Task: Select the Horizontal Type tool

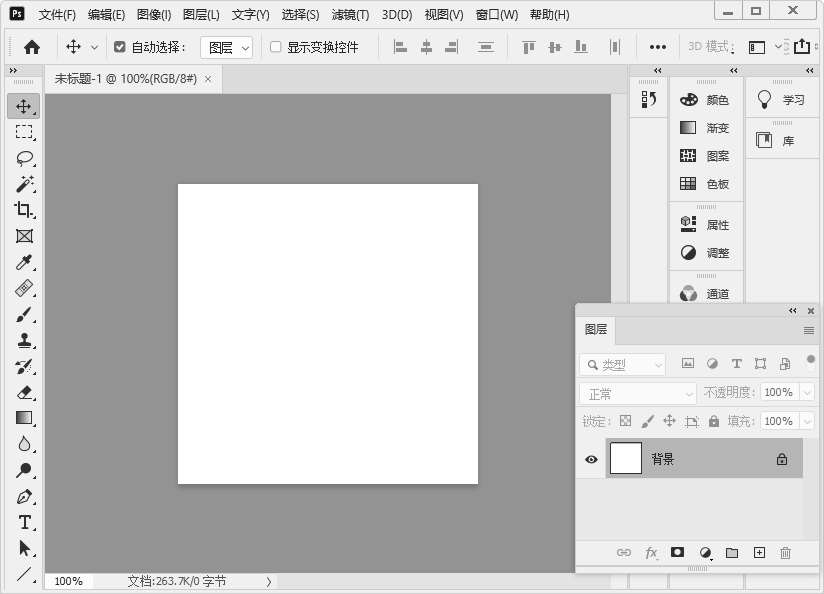Action: pos(24,522)
